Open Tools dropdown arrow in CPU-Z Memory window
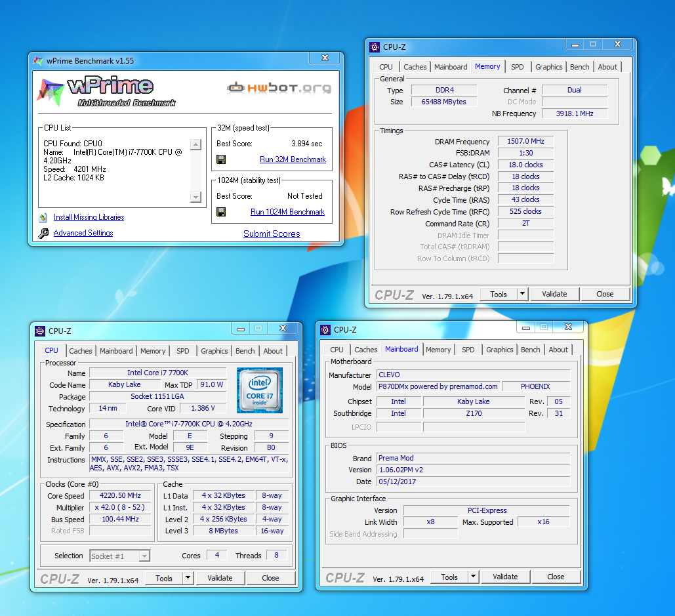675x616 pixels. point(523,294)
